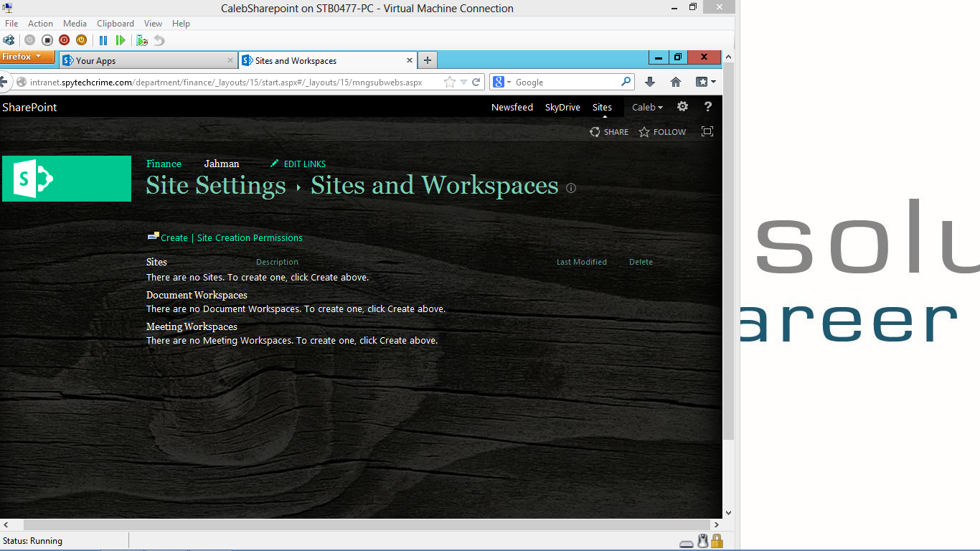
Task: Open the orange Firefox menu button
Action: point(27,57)
